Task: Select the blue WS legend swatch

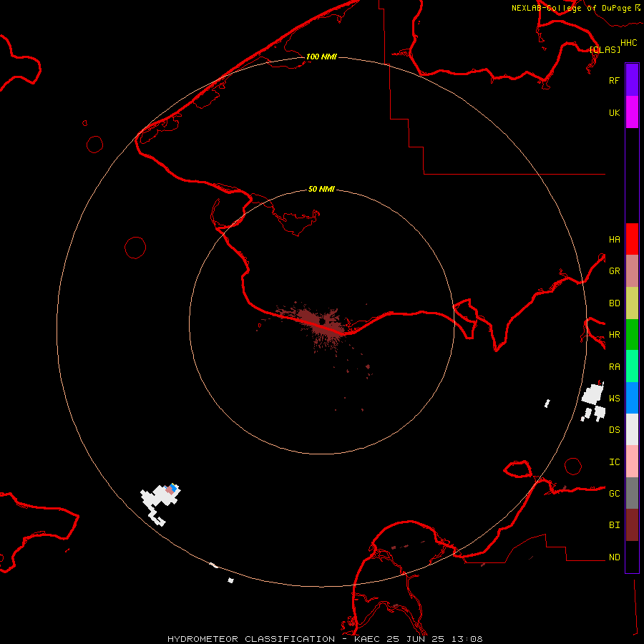Action: [632, 398]
